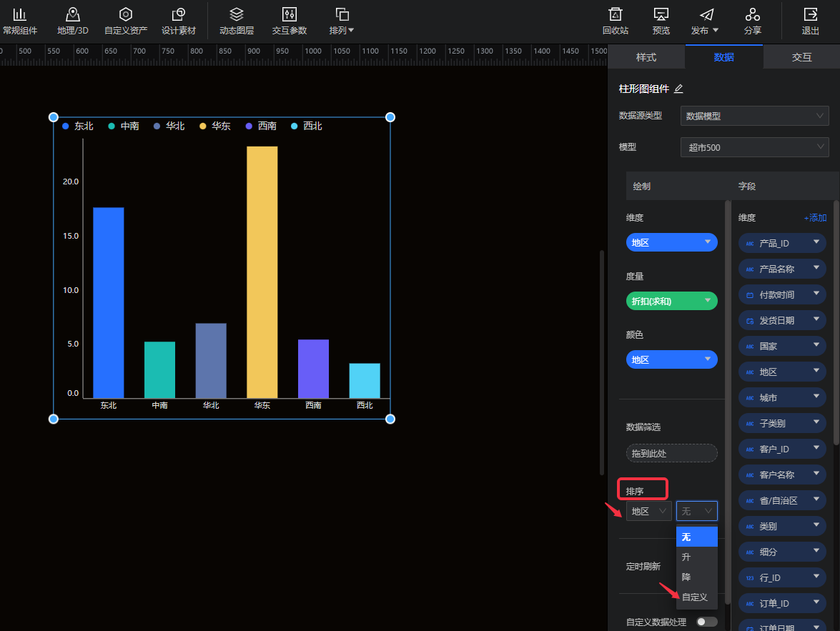Click the 交互参数 settings icon
This screenshot has height=631, width=840.
coord(290,15)
